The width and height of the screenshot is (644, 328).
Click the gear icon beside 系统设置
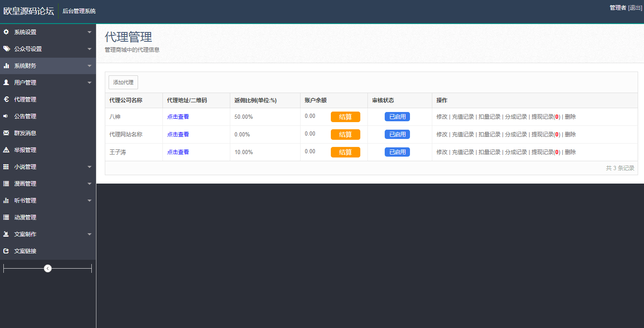pos(6,32)
